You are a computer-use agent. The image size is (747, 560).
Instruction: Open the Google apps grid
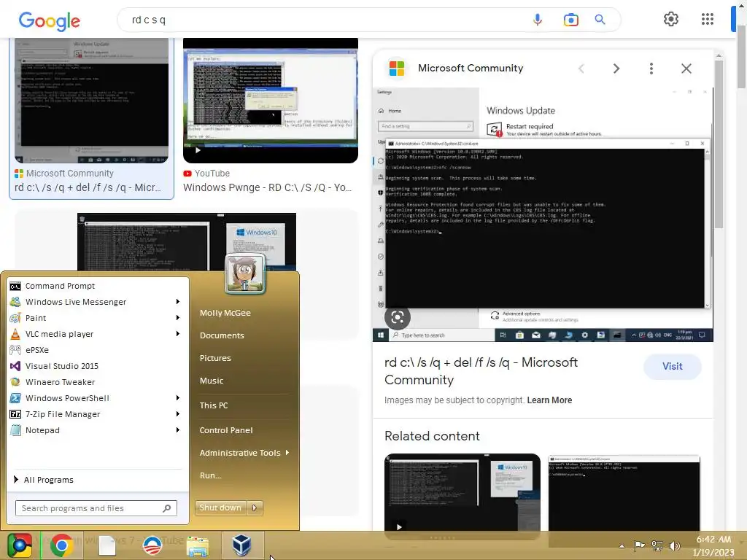(x=708, y=19)
